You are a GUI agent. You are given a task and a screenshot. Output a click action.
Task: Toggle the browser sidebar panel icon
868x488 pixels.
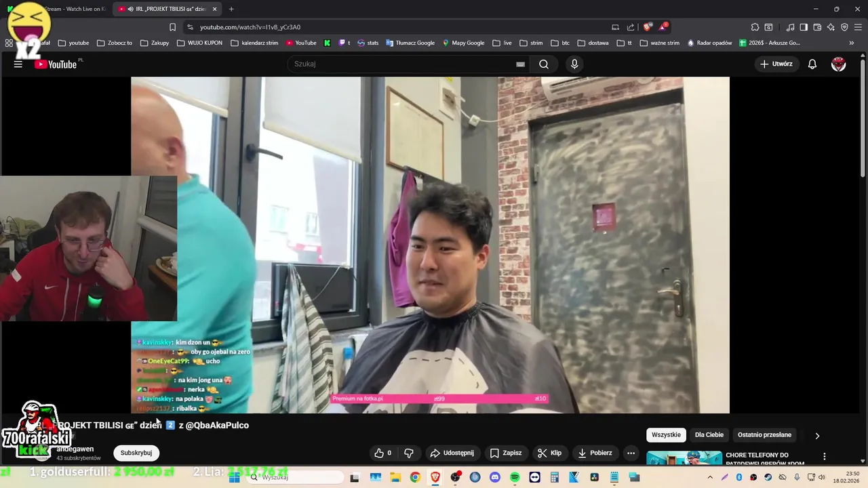(804, 27)
